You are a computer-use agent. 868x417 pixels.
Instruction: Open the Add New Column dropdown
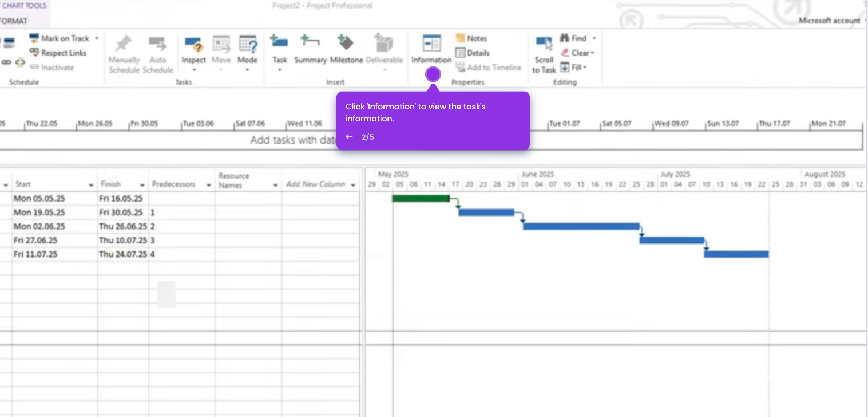point(353,185)
